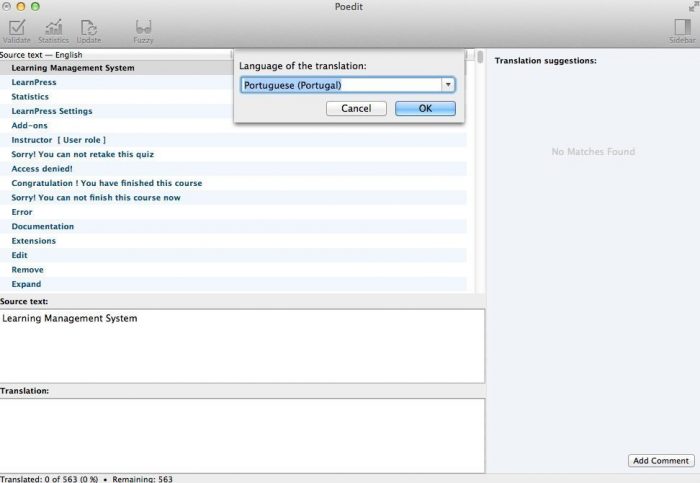The image size is (700, 483).
Task: Toggle the Fuzzy toolbar icon
Action: (x=143, y=32)
